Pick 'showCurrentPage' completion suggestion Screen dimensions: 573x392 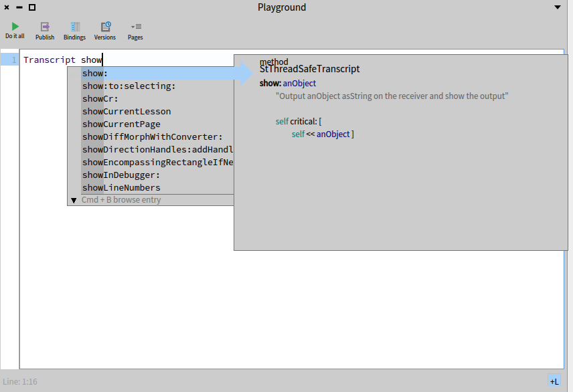(x=121, y=124)
